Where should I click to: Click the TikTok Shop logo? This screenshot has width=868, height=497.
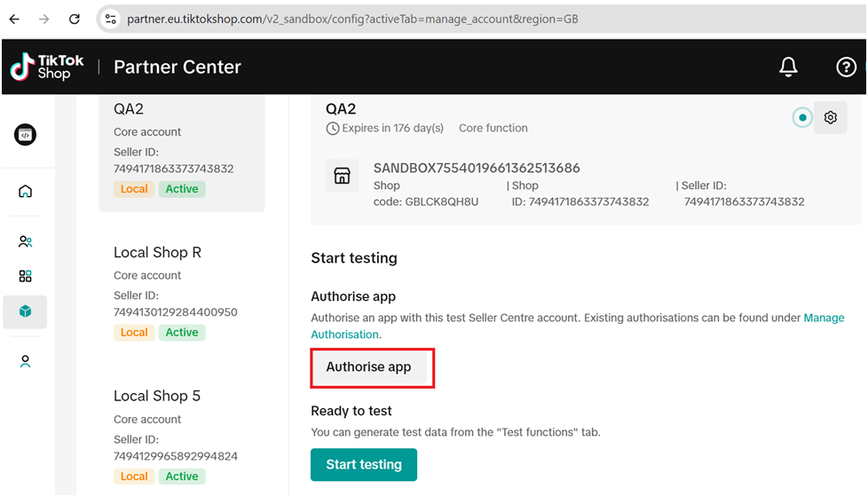click(x=47, y=67)
